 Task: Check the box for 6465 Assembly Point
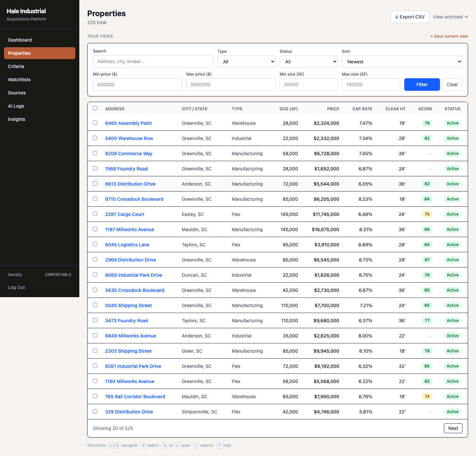point(95,123)
